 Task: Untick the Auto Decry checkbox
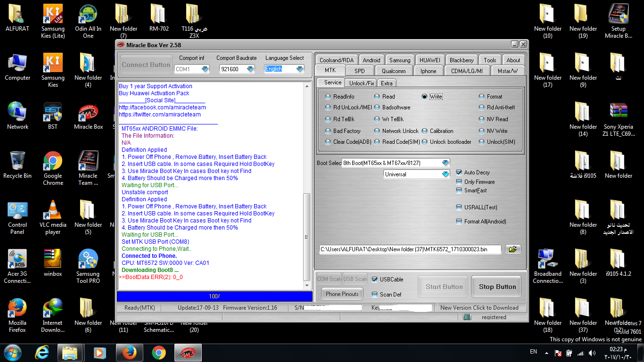(x=473, y=173)
